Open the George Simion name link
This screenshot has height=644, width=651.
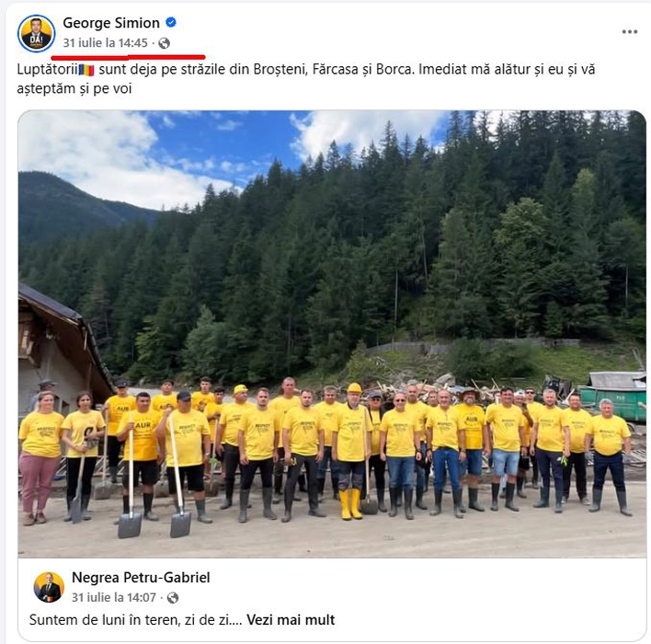point(111,23)
